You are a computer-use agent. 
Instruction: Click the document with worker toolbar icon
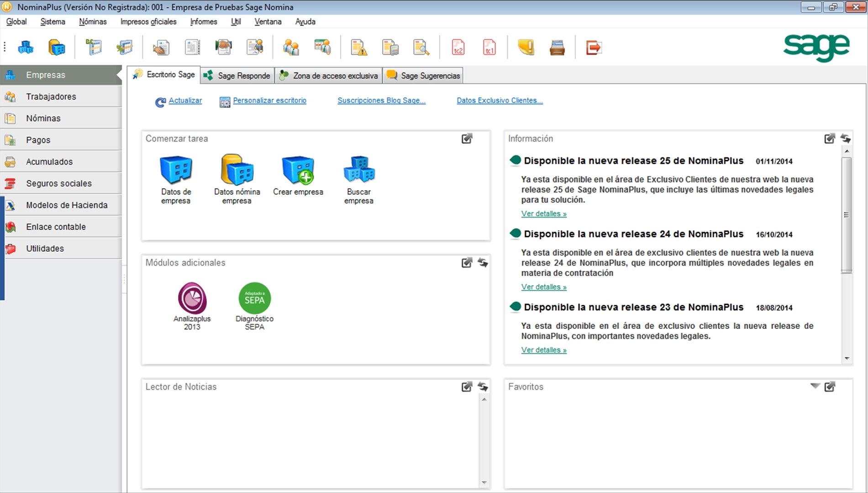[255, 48]
